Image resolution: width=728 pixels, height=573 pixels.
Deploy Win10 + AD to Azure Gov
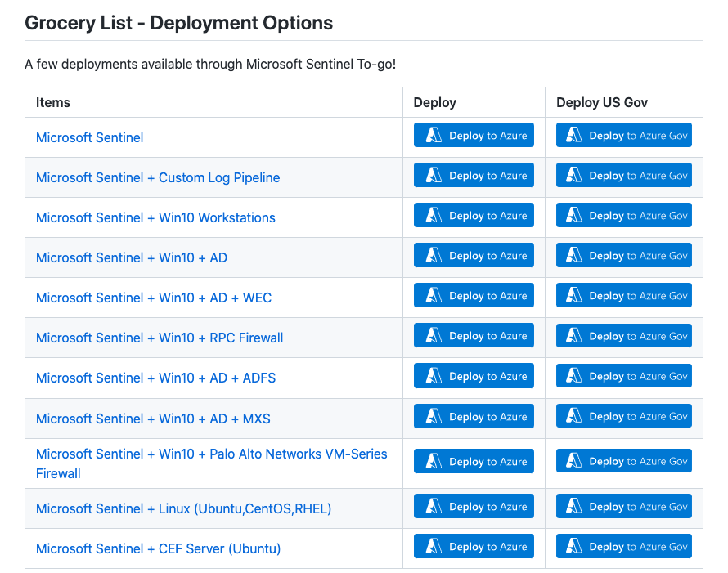pos(623,256)
